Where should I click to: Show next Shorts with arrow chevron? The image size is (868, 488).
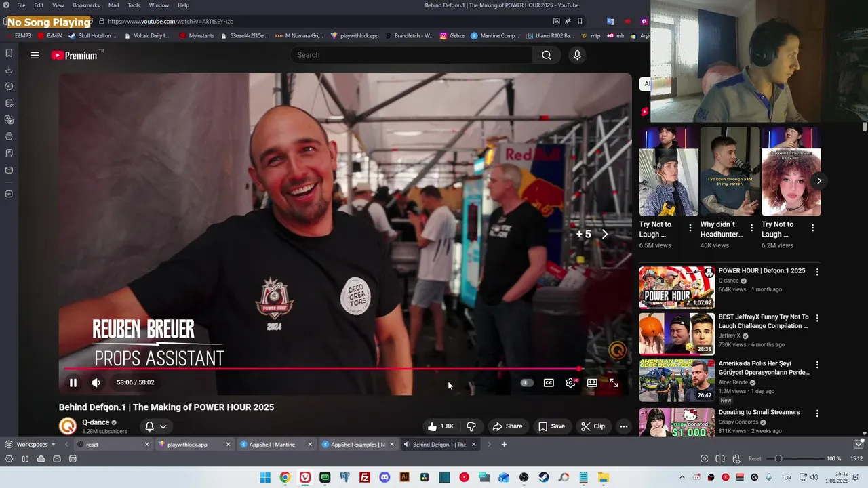818,181
